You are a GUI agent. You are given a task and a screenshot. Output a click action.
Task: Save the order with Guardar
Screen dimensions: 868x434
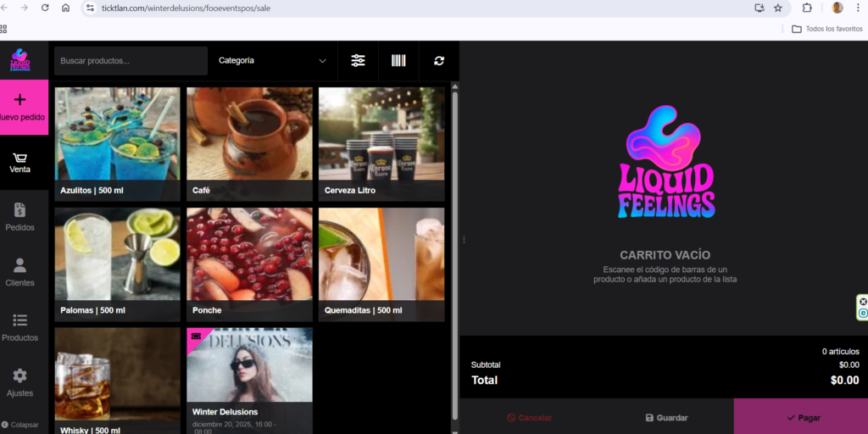pyautogui.click(x=666, y=417)
